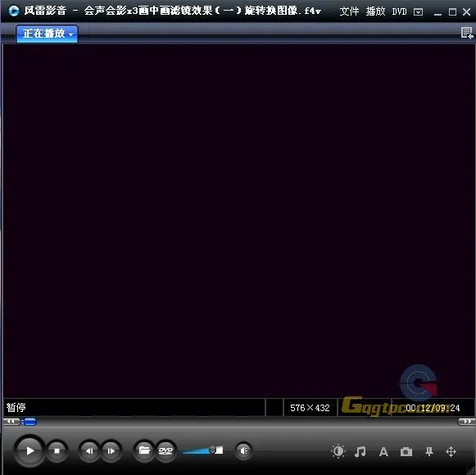This screenshot has height=475, width=476.
Task: Open the 正在播放 dropdown tab
Action: point(47,34)
